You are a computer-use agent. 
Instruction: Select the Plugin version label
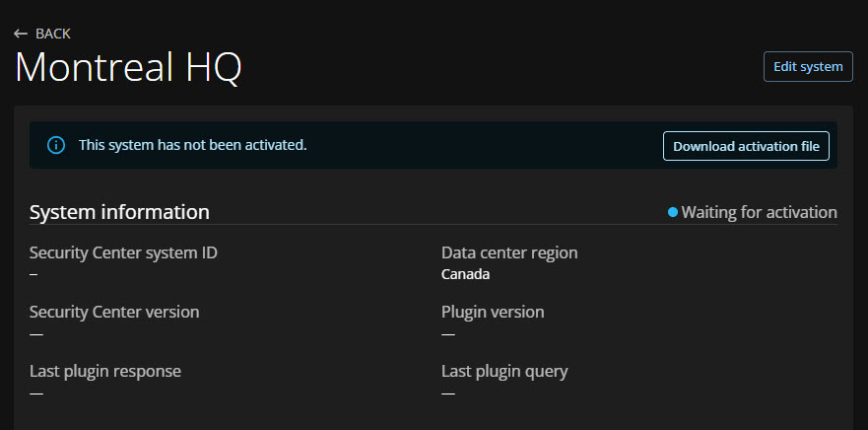click(493, 312)
